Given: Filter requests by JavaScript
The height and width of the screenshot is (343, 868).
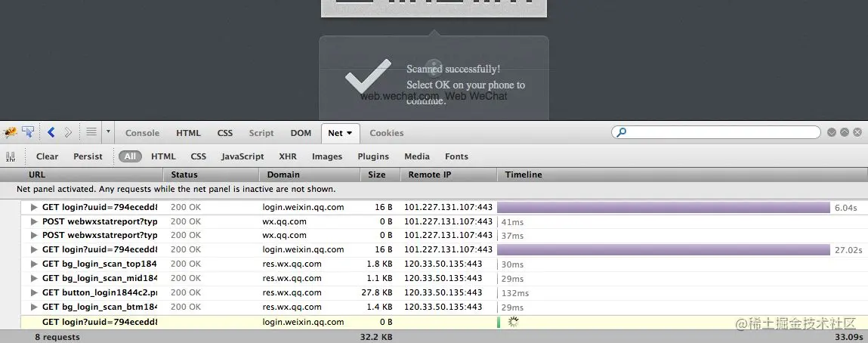Looking at the screenshot, I should pyautogui.click(x=242, y=156).
